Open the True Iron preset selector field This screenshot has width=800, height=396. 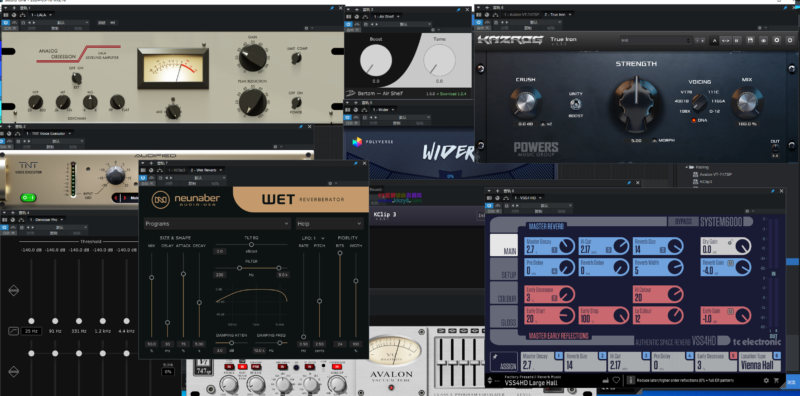point(655,40)
